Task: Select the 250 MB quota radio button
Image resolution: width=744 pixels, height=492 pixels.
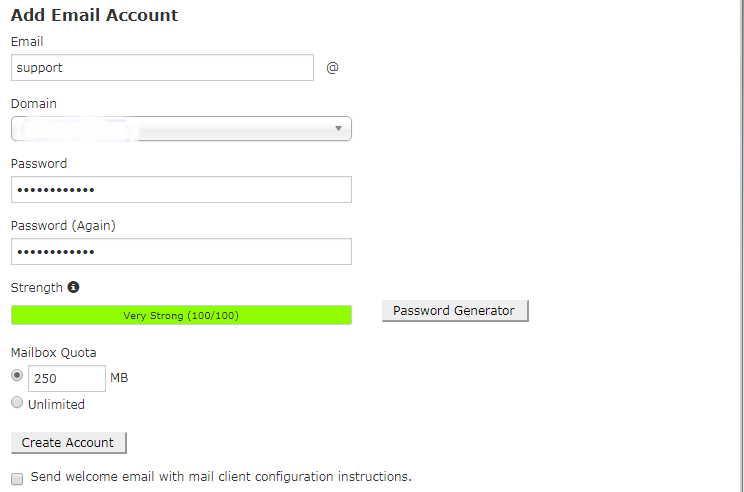Action: tap(17, 375)
